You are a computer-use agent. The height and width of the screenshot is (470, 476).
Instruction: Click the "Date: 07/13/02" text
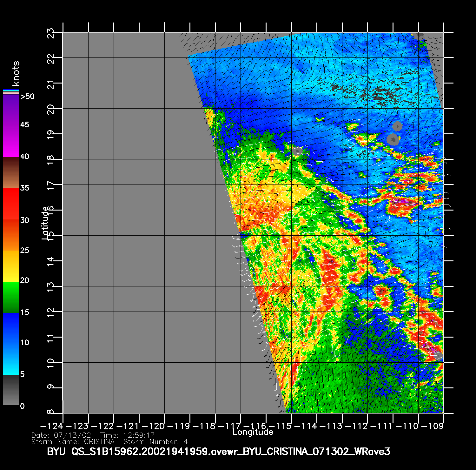click(x=61, y=435)
